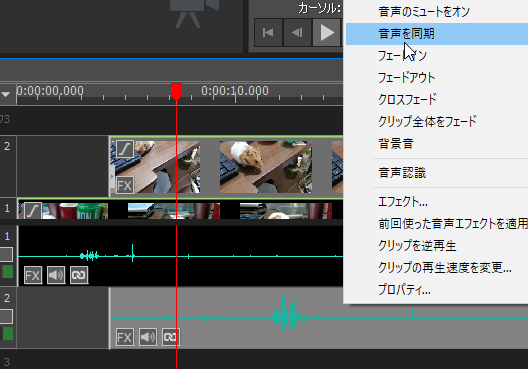Toggle green button on audio track 2 header

click(x=8, y=333)
